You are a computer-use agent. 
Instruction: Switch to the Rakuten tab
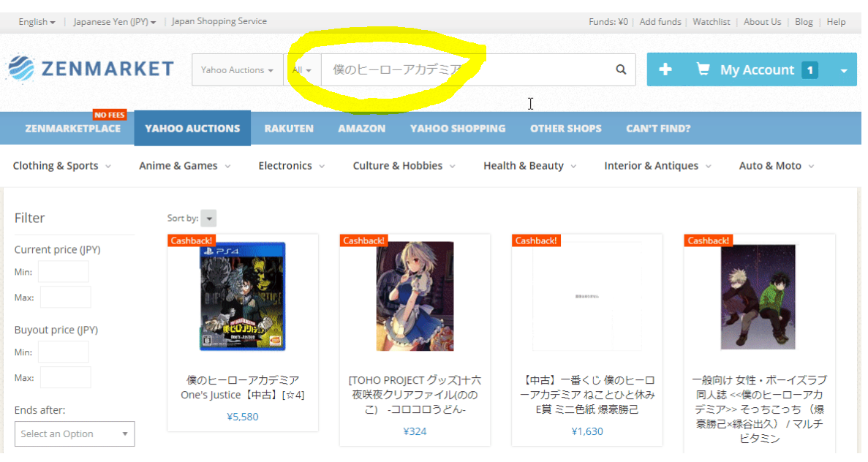(289, 129)
